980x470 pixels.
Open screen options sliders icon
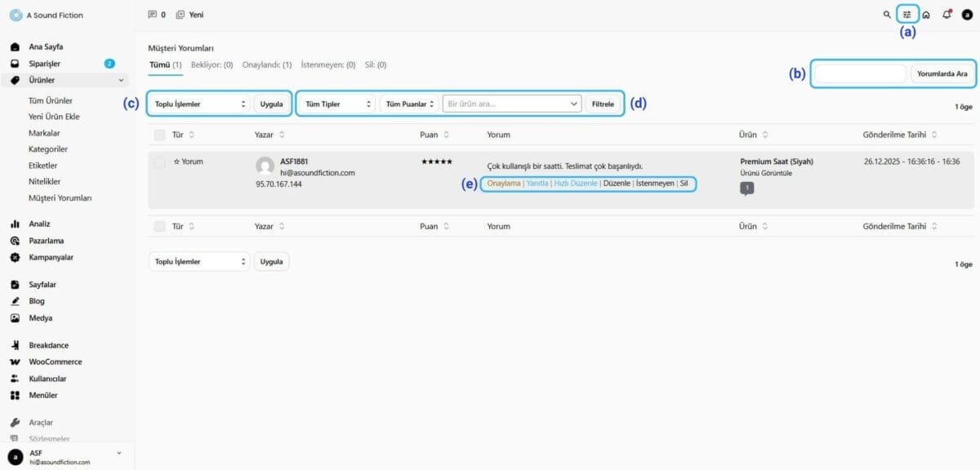(906, 15)
